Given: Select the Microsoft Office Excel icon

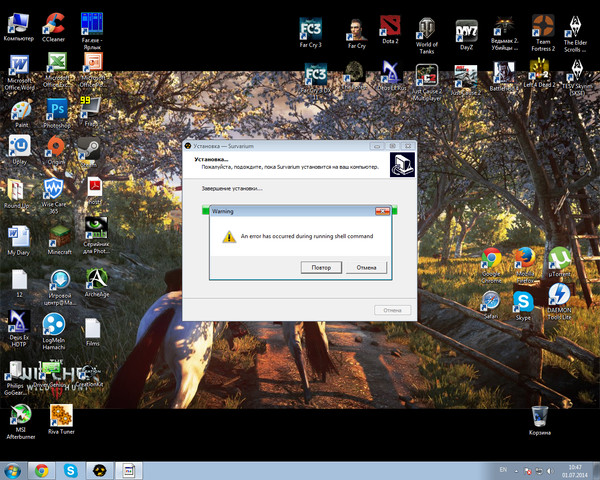Looking at the screenshot, I should 57,70.
